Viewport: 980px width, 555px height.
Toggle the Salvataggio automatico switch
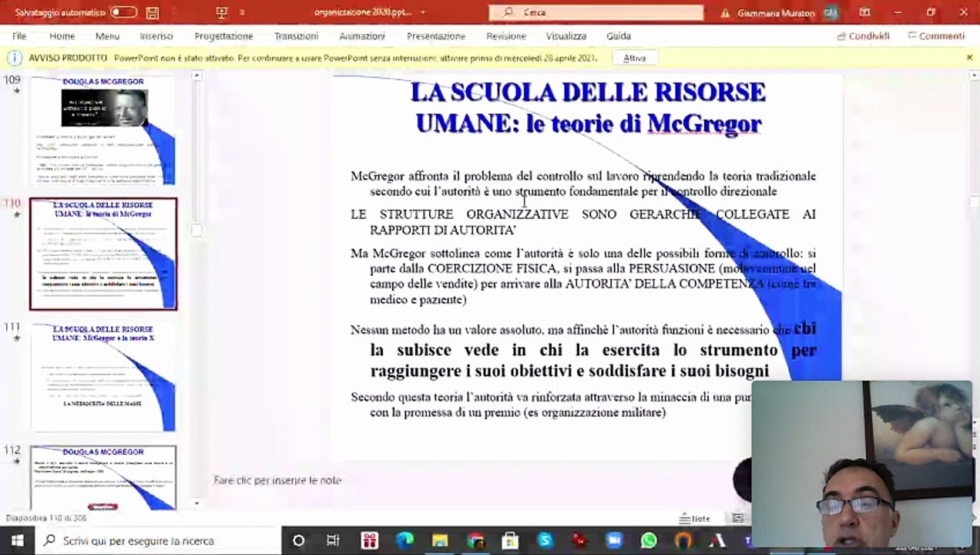click(x=123, y=12)
